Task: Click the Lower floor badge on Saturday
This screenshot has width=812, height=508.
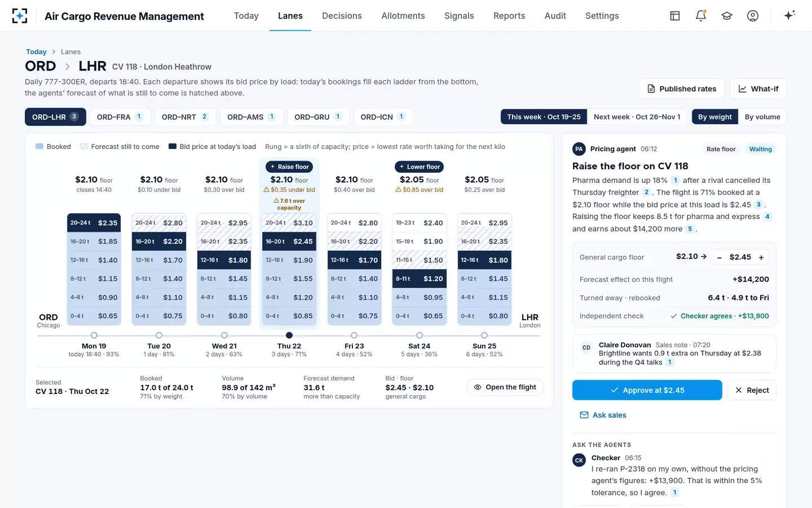Action: pyautogui.click(x=420, y=167)
